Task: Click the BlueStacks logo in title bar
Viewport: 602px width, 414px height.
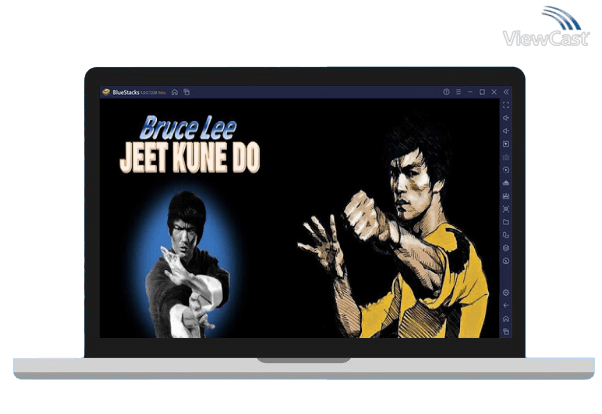Action: (106, 92)
